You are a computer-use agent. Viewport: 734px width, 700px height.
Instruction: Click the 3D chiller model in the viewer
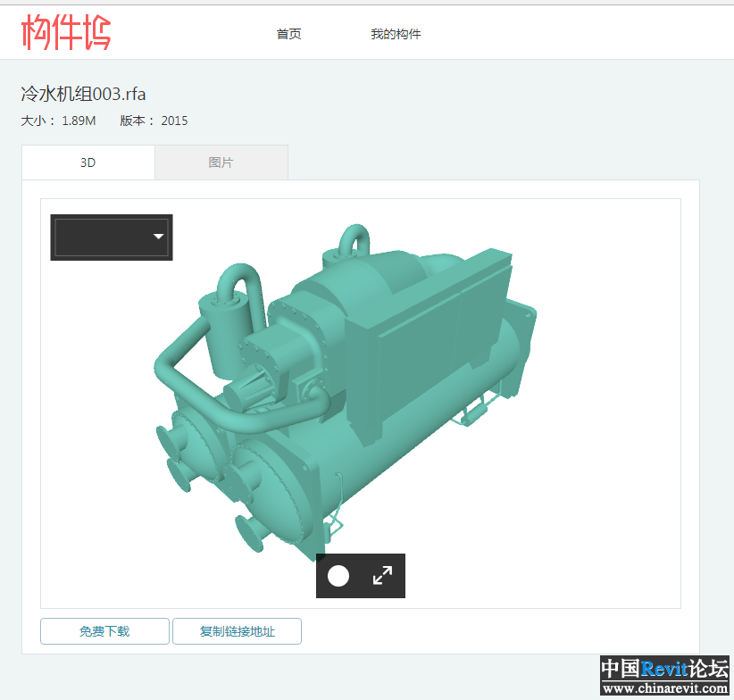pyautogui.click(x=345, y=393)
